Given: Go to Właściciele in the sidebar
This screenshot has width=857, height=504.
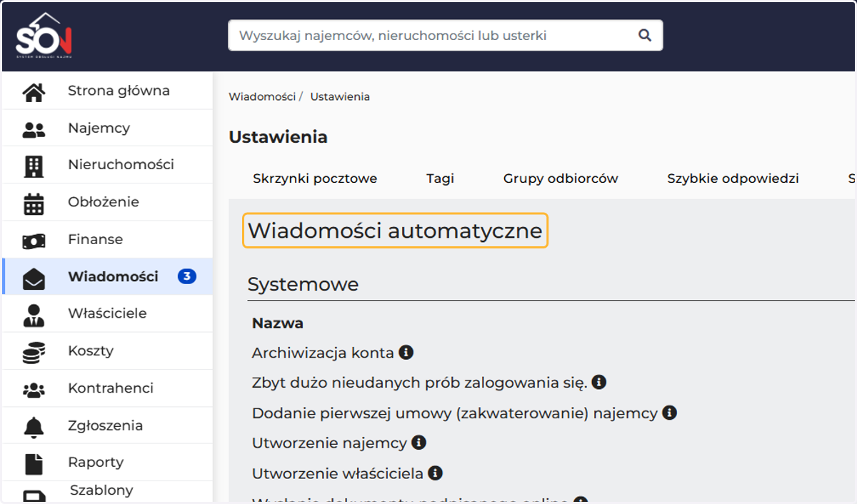Looking at the screenshot, I should point(108,313).
